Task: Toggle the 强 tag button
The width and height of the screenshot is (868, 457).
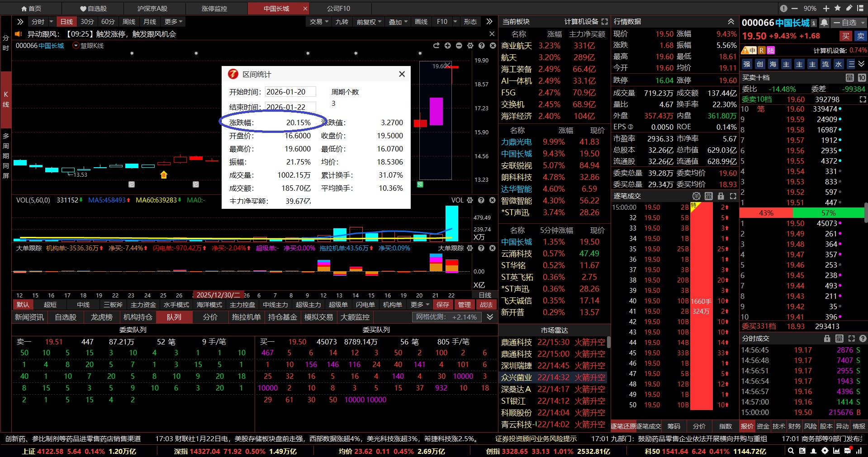Action: (747, 64)
